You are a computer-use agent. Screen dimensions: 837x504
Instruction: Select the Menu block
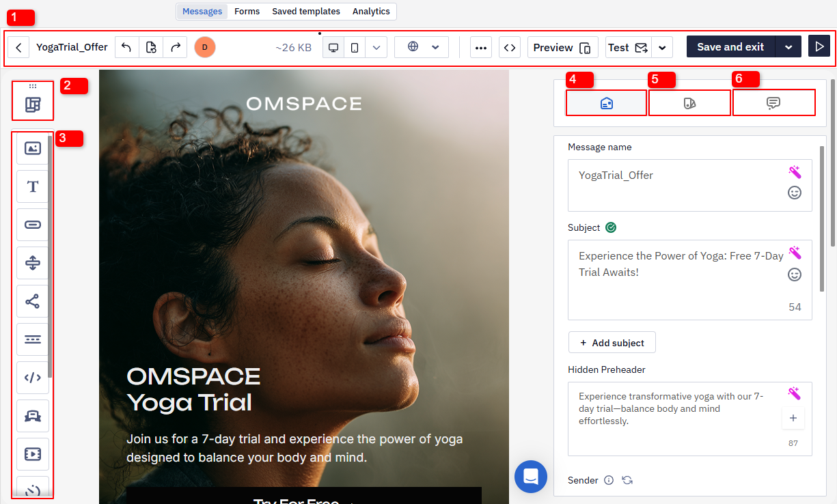(33, 339)
